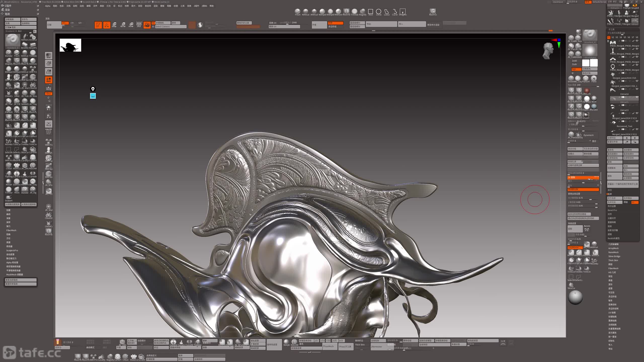Adjust the Z强度 25 slider
The width and height of the screenshot is (644, 362).
[583, 125]
